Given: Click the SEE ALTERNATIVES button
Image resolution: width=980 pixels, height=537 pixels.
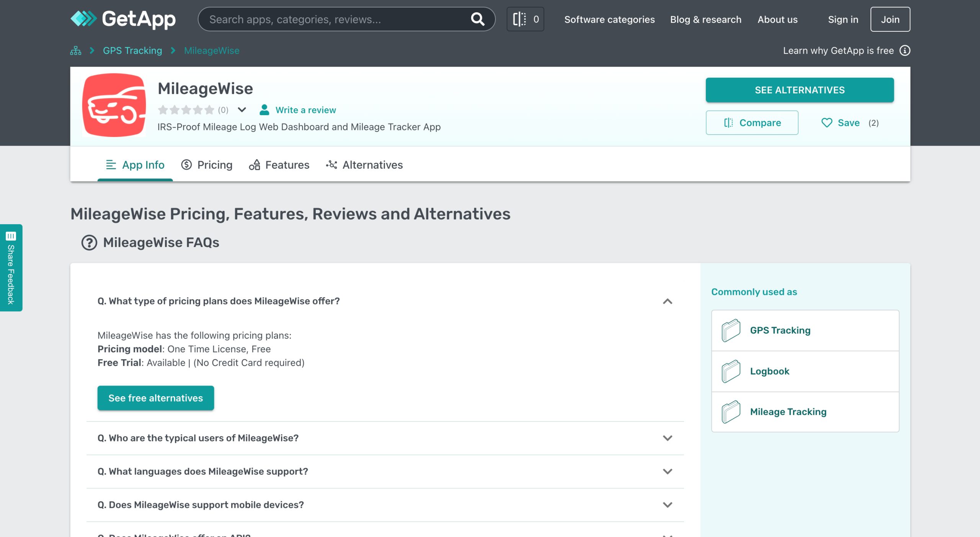Looking at the screenshot, I should 800,90.
